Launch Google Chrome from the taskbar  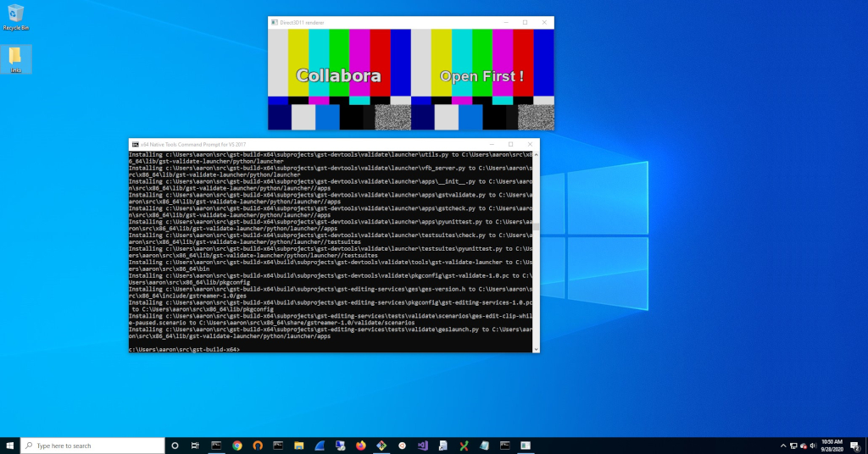click(x=237, y=446)
